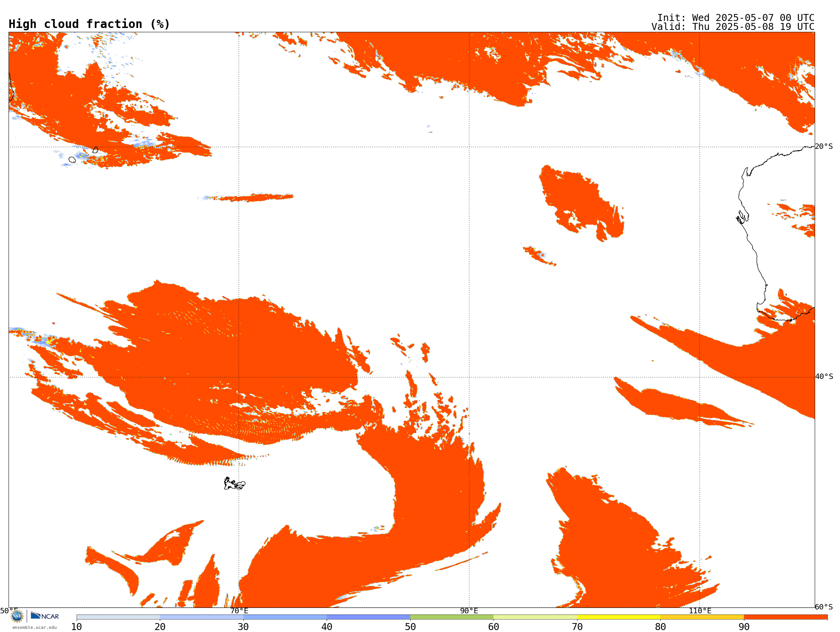This screenshot has height=632, width=840.
Task: Click the 'High cloud fraction (%)' title
Action: pyautogui.click(x=89, y=24)
